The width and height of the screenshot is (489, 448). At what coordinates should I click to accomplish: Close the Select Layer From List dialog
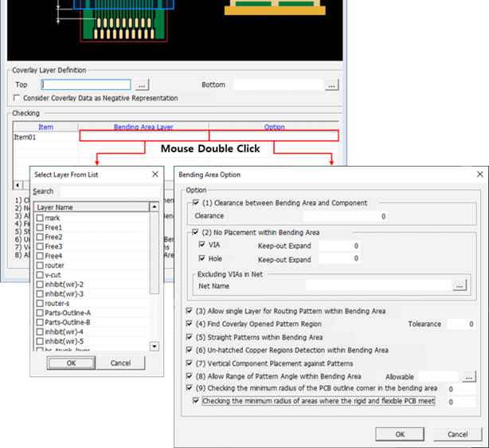(x=155, y=174)
